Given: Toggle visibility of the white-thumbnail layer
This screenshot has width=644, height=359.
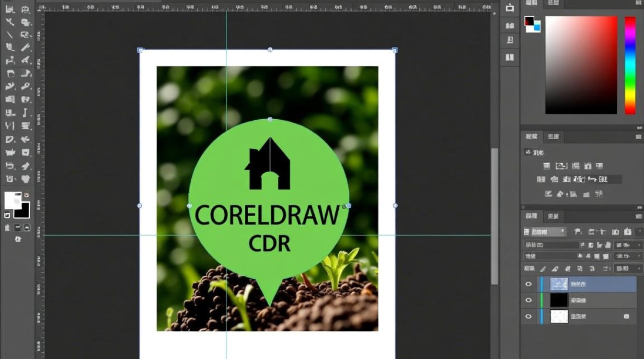Looking at the screenshot, I should tap(529, 316).
